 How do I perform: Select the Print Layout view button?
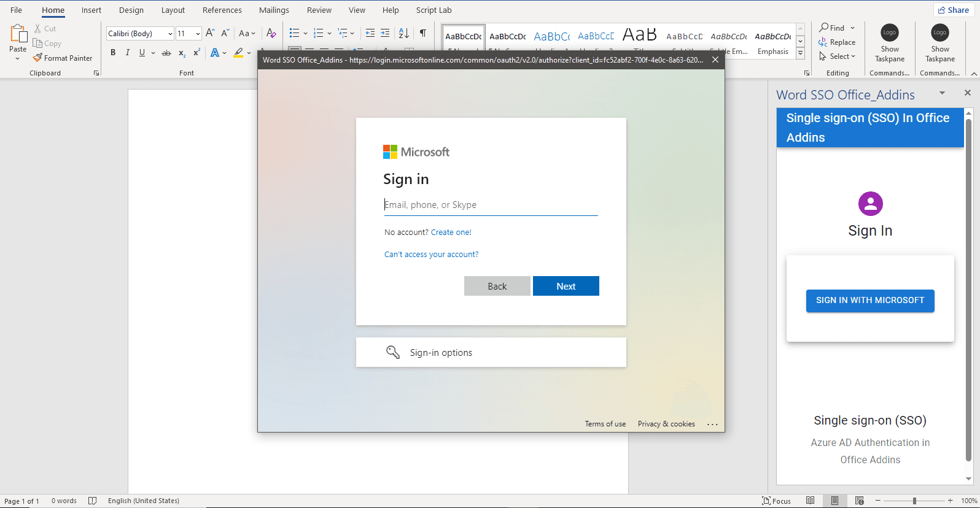[834, 501]
